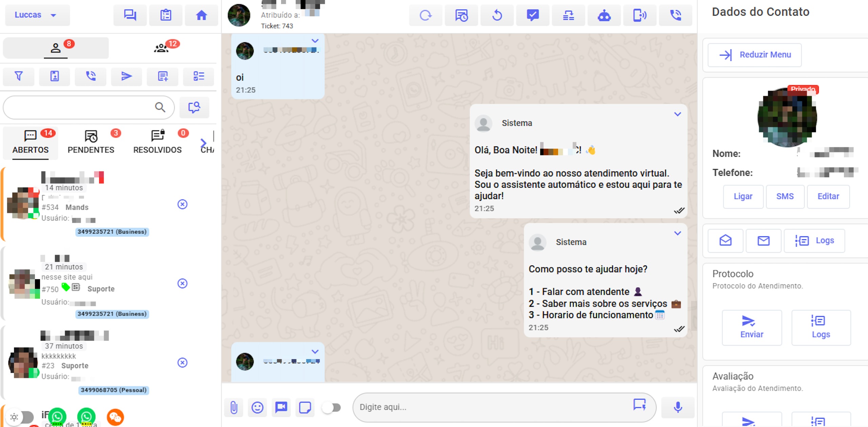Switch to the PENDENTES tab

[91, 143]
